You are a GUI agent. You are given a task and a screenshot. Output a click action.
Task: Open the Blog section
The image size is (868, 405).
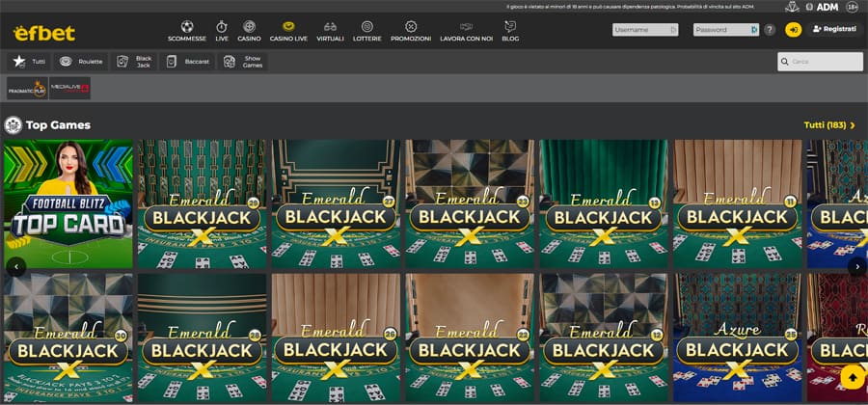[x=510, y=31]
